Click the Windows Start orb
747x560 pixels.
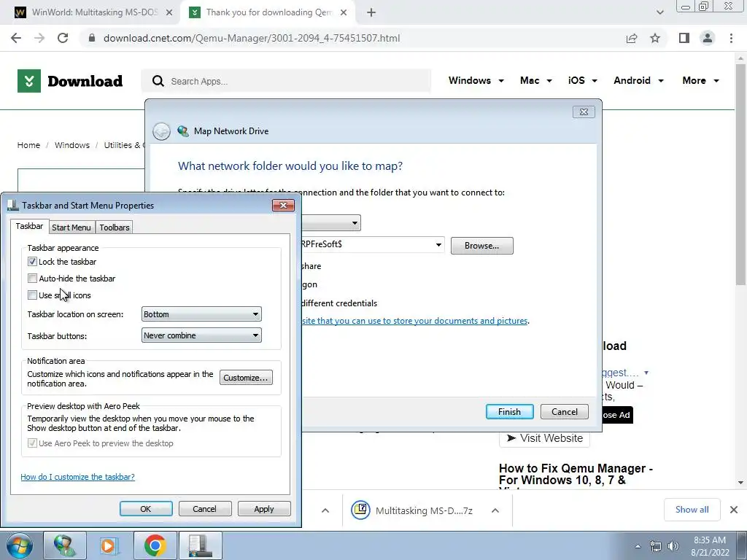click(x=20, y=545)
